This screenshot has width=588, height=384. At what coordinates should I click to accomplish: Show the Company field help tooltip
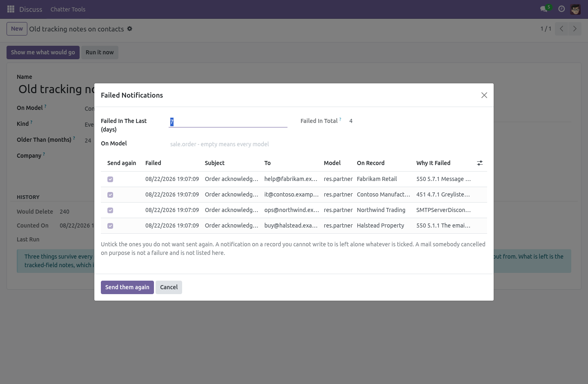[44, 154]
